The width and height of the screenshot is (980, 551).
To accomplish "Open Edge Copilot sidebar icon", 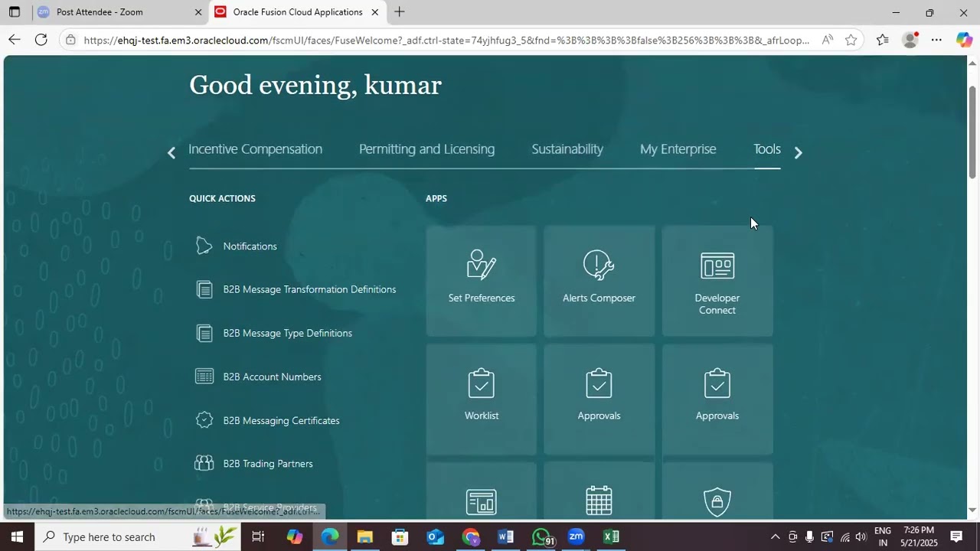I will tap(964, 40).
